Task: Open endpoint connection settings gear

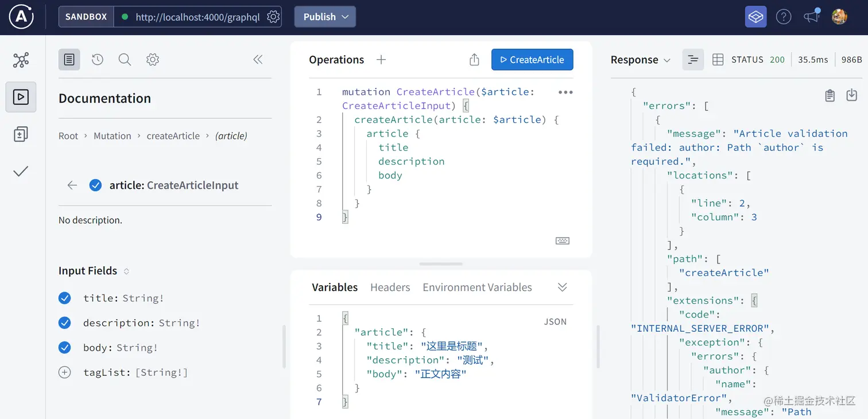Action: [273, 17]
